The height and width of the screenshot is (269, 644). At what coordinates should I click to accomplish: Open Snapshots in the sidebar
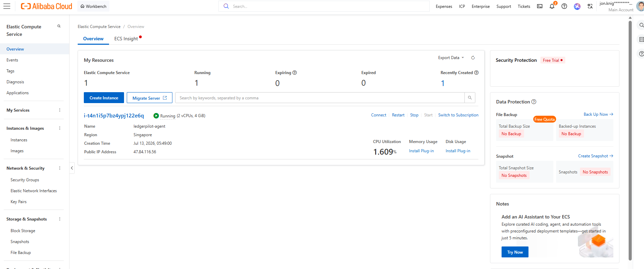20,242
